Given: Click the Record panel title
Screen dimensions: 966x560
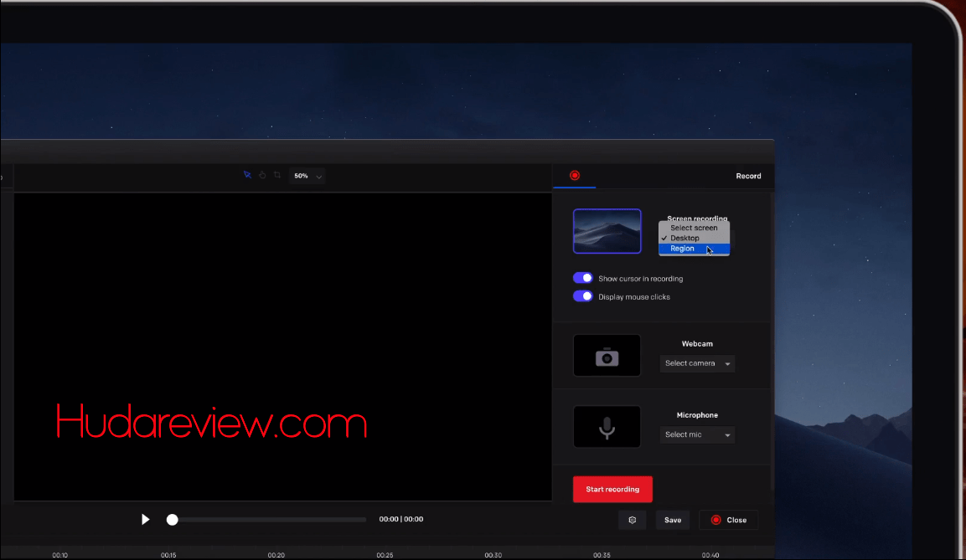Looking at the screenshot, I should point(748,176).
